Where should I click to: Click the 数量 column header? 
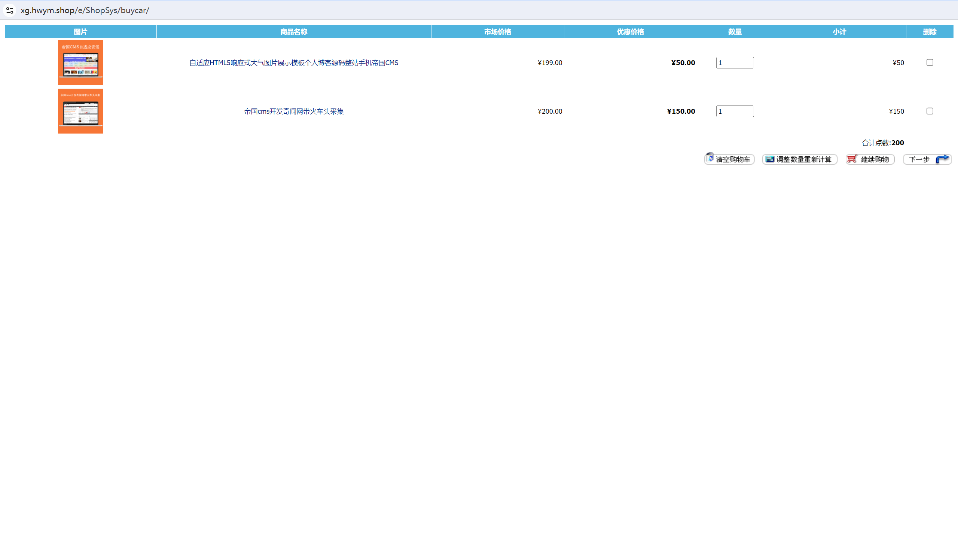(x=735, y=31)
